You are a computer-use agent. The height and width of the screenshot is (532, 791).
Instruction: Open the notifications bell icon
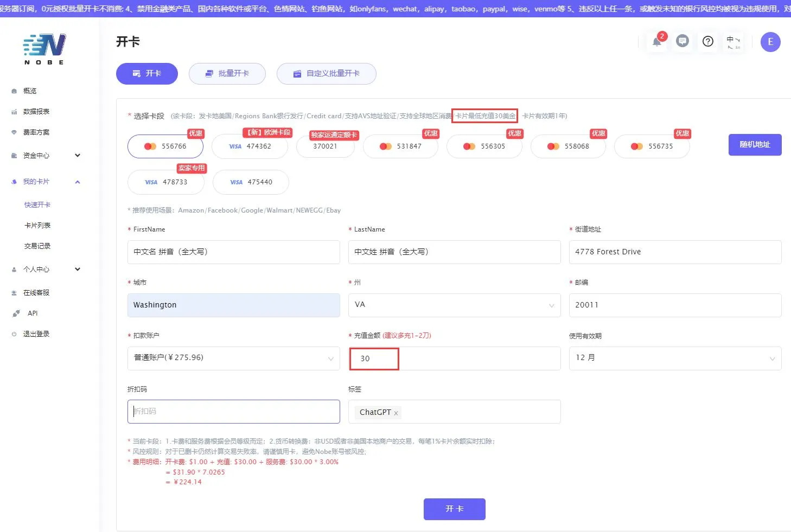tap(657, 42)
